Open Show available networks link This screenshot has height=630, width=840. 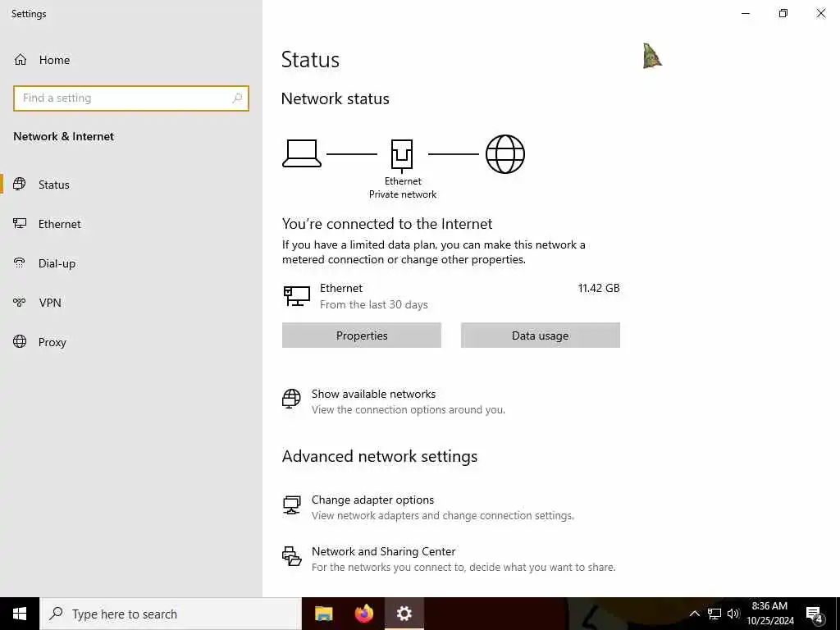pos(373,394)
